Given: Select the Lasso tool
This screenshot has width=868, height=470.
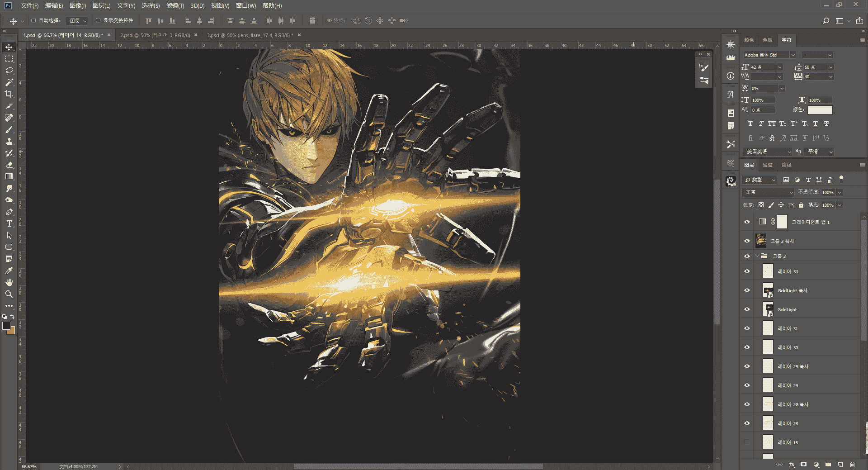Looking at the screenshot, I should click(9, 71).
